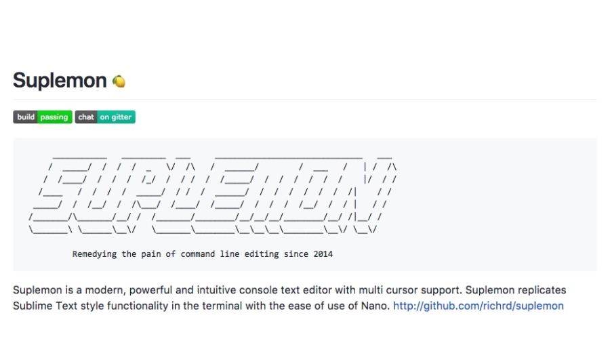The image size is (610, 364).
Task: Click the phrase "multi cursor support"
Action: (407, 290)
